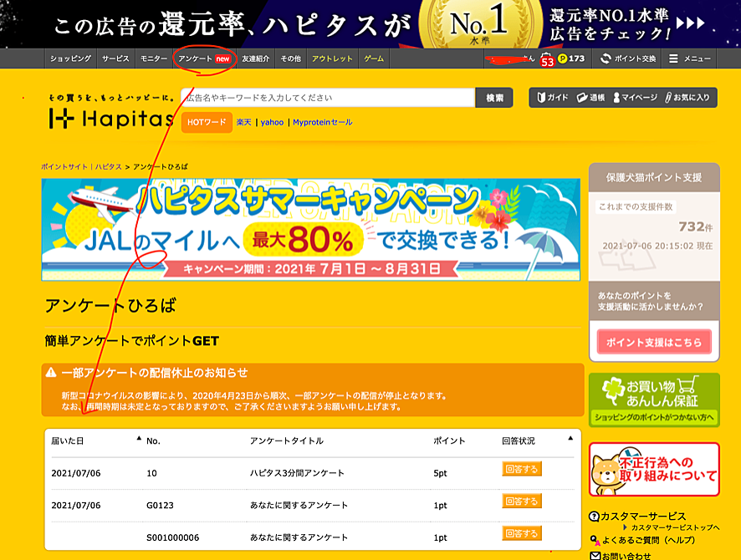
Task: Click the お問い合わせ envelope icon
Action: click(595, 556)
